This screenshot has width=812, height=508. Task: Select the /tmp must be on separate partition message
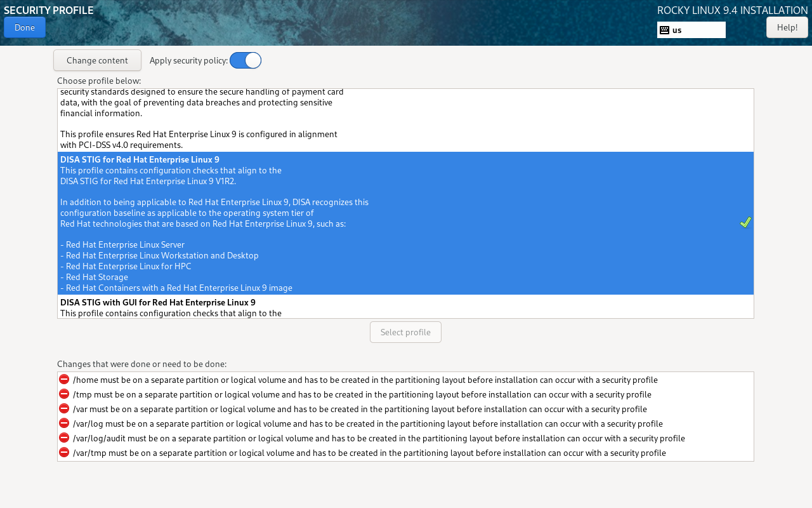click(x=362, y=394)
